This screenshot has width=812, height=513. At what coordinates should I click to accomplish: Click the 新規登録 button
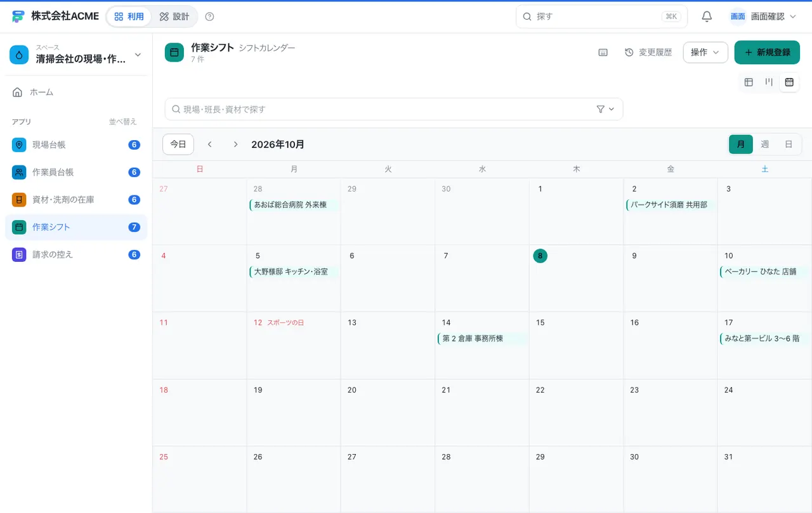767,52
